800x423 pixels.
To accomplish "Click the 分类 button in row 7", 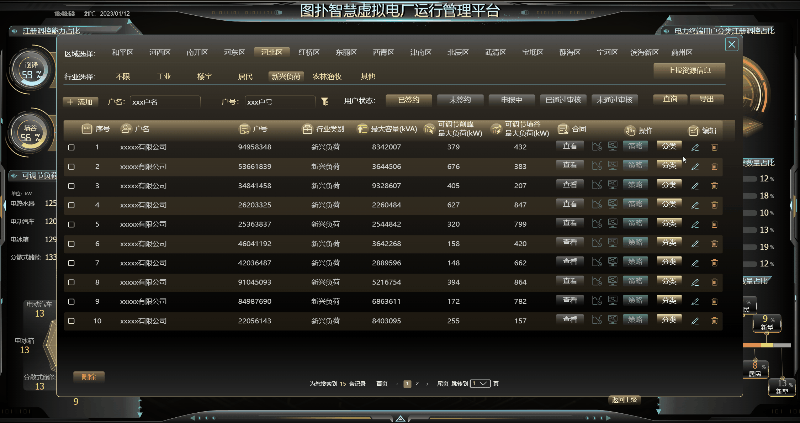I will (669, 262).
